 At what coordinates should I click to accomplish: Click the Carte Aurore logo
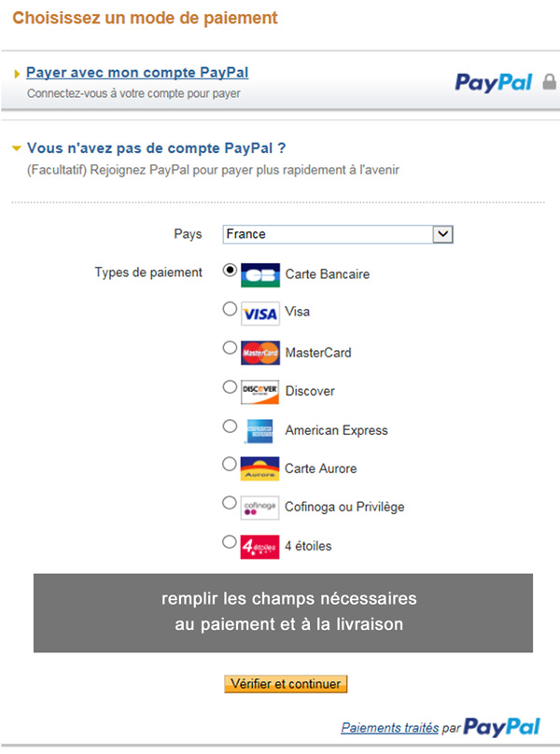(x=259, y=468)
